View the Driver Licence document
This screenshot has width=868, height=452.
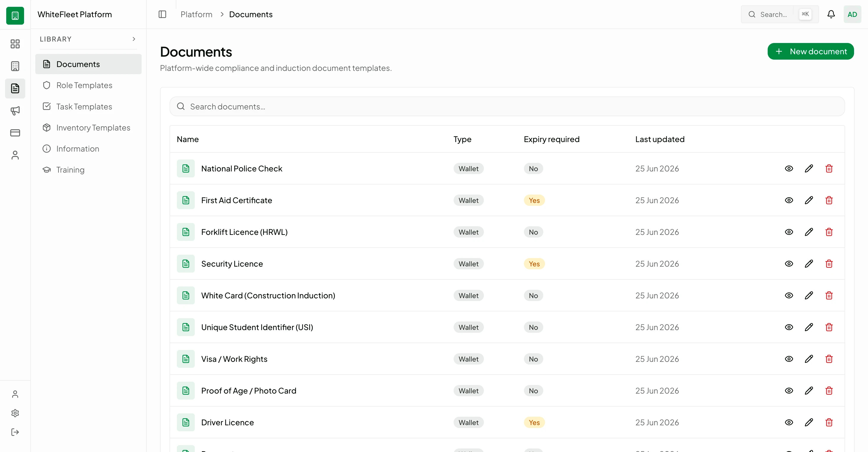tap(789, 422)
